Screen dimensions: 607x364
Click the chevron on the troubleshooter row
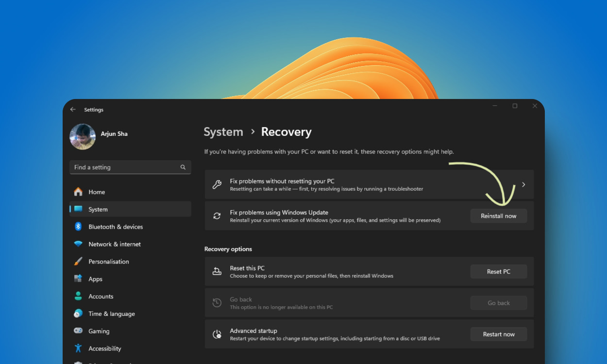[x=523, y=184]
